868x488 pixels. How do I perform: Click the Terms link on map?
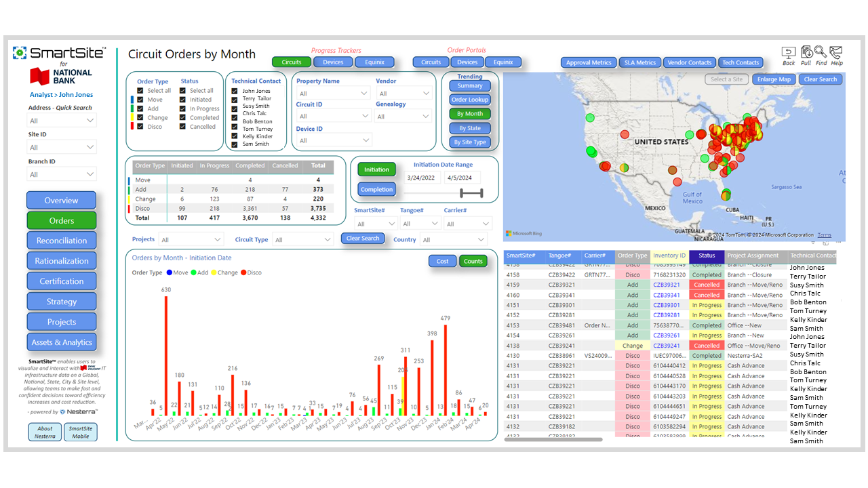click(x=824, y=235)
